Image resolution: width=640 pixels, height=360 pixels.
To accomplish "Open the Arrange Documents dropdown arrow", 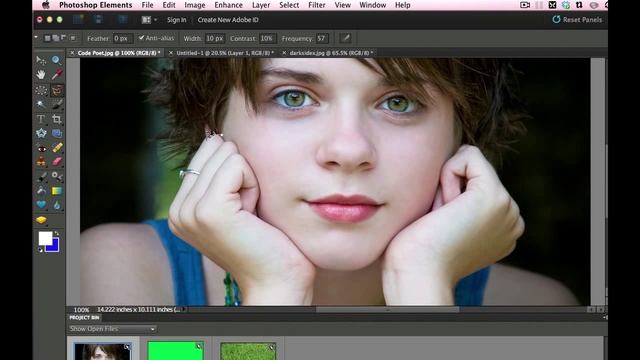I will click(x=156, y=20).
